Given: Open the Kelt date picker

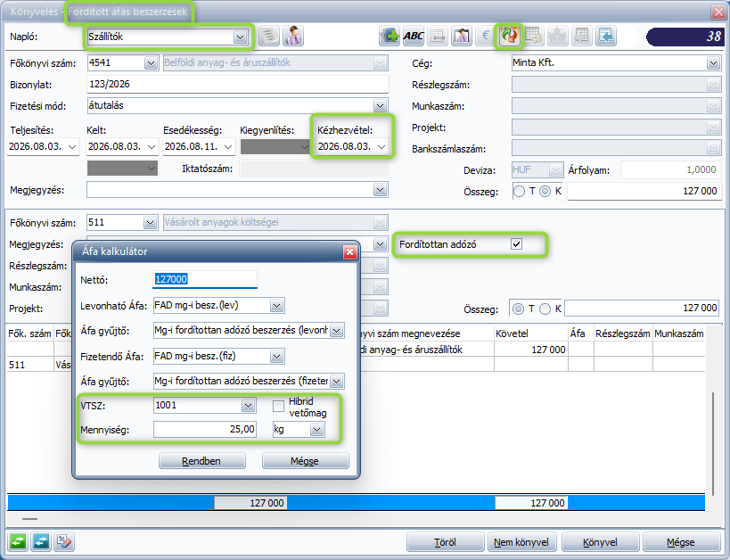Looking at the screenshot, I should tap(152, 147).
